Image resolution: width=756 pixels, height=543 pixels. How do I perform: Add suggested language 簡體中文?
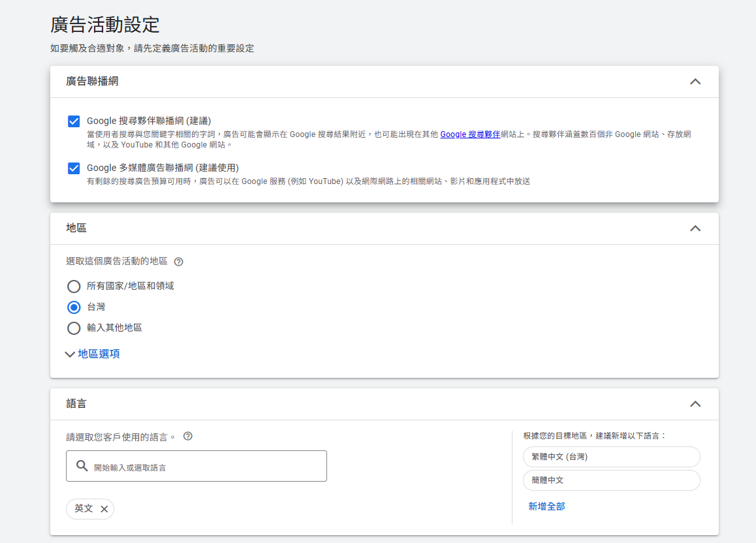[611, 480]
